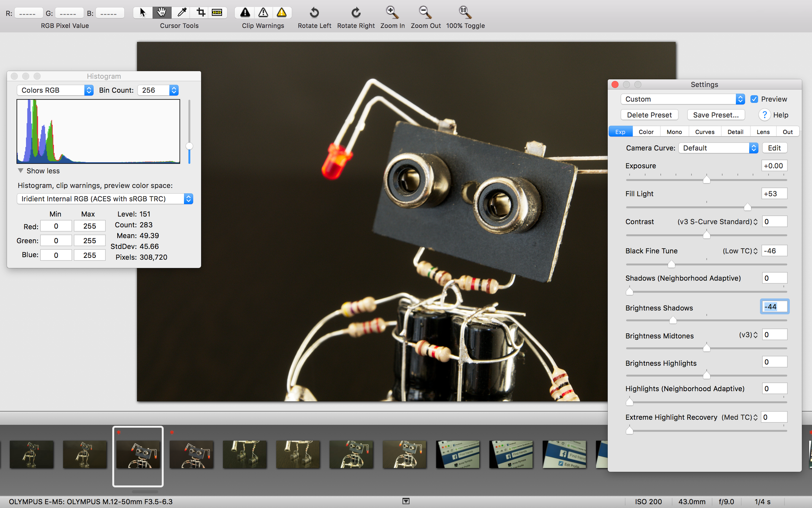Image resolution: width=812 pixels, height=508 pixels.
Task: Select the first Facebook screen thumbnail
Action: coord(457,455)
